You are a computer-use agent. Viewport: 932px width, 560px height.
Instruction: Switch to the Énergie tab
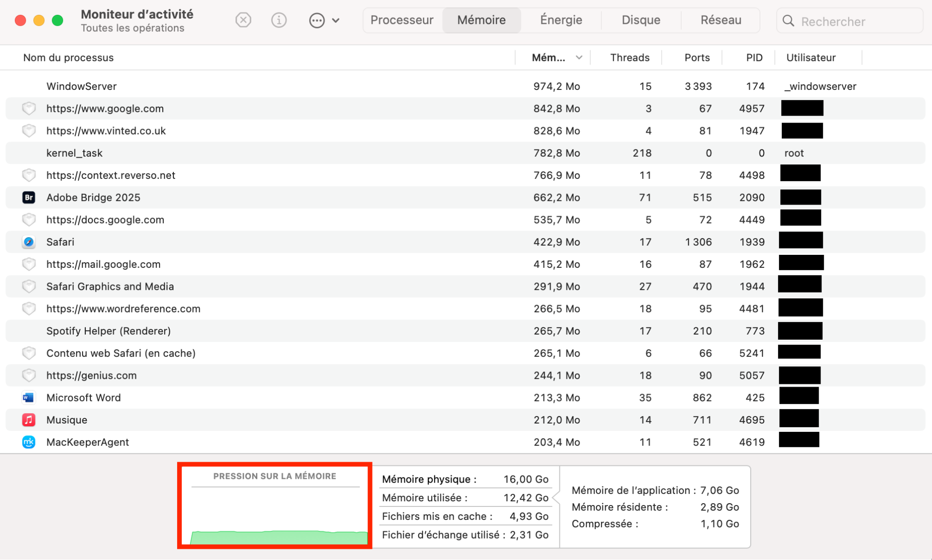pyautogui.click(x=561, y=20)
